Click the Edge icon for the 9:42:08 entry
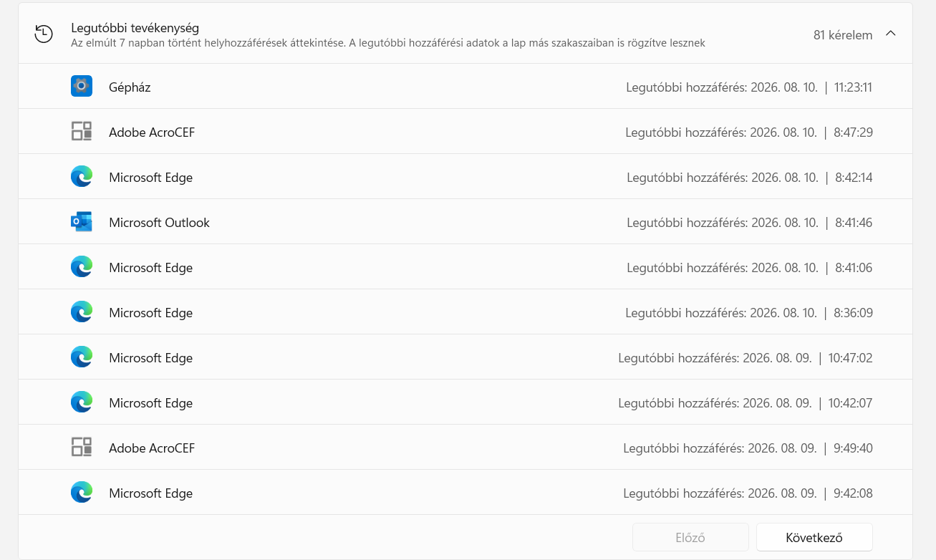Screen dimensions: 936x560 click(x=82, y=493)
